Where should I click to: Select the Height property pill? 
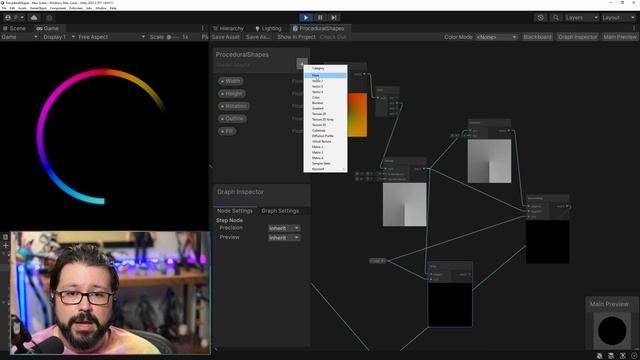point(231,93)
